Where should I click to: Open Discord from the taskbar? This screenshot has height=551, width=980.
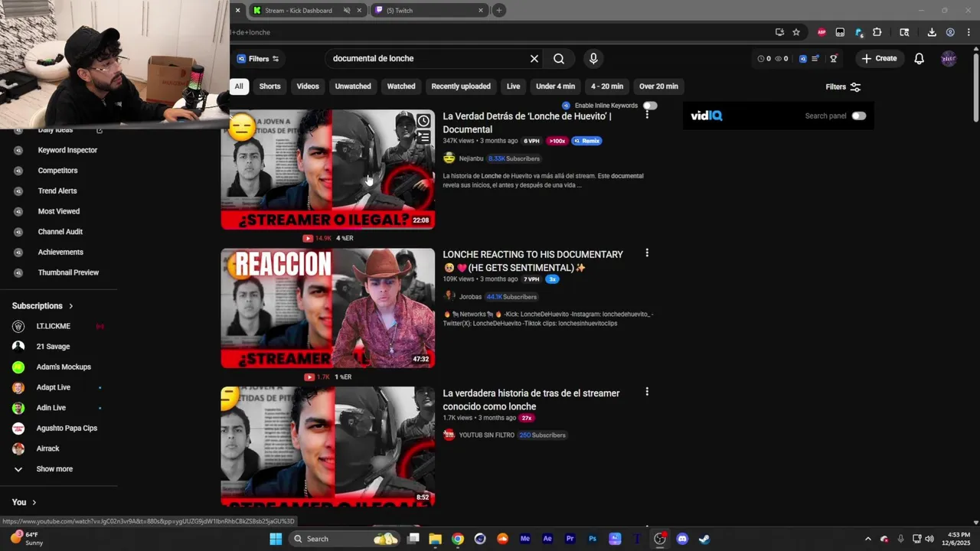(x=682, y=539)
